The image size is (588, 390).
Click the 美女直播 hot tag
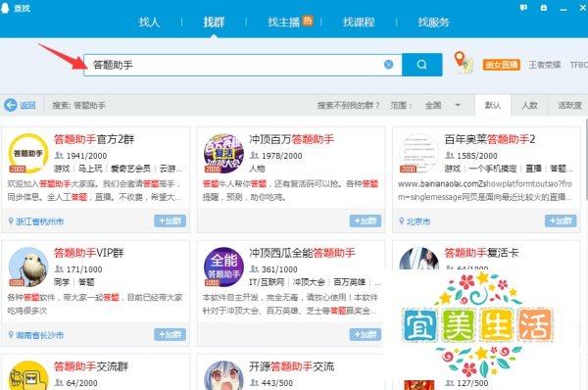tap(502, 65)
